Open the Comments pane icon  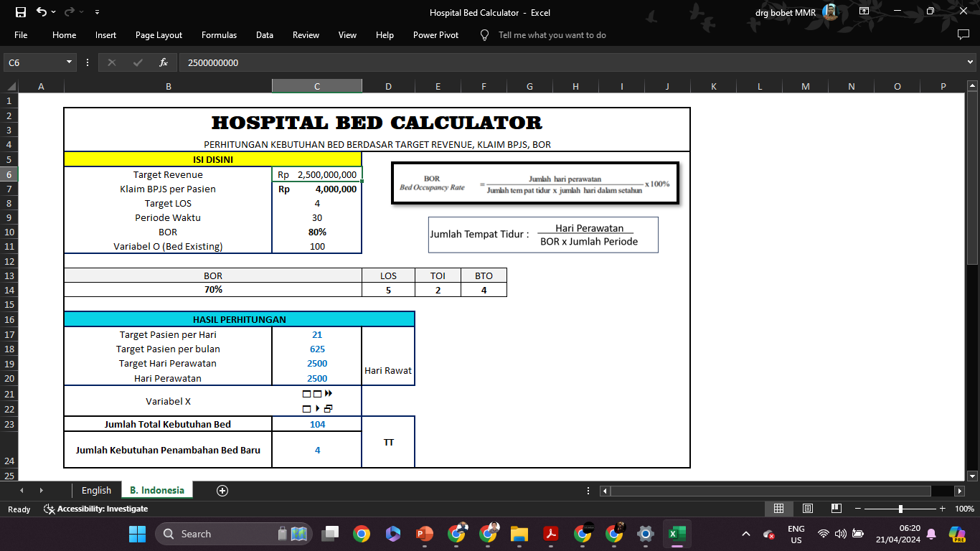pyautogui.click(x=963, y=35)
